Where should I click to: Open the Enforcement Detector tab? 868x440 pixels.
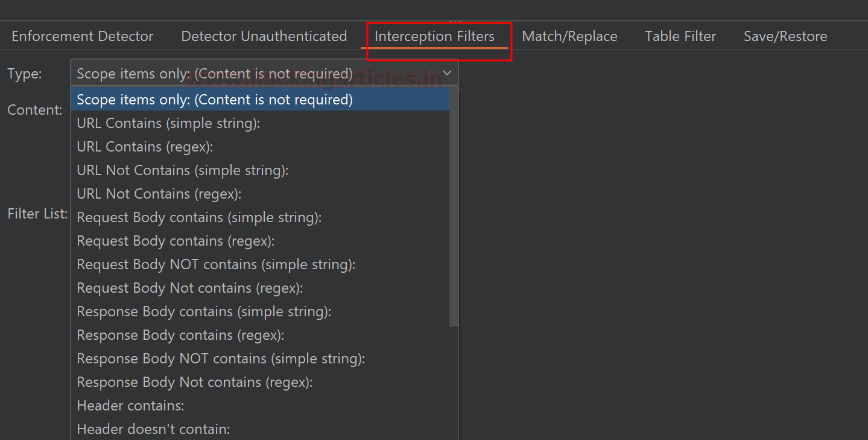coord(83,36)
